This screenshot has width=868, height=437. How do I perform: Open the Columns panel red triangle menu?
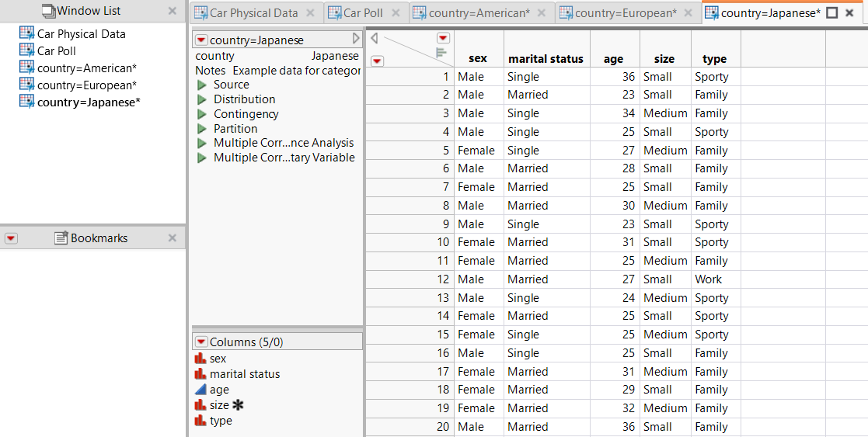(x=201, y=342)
